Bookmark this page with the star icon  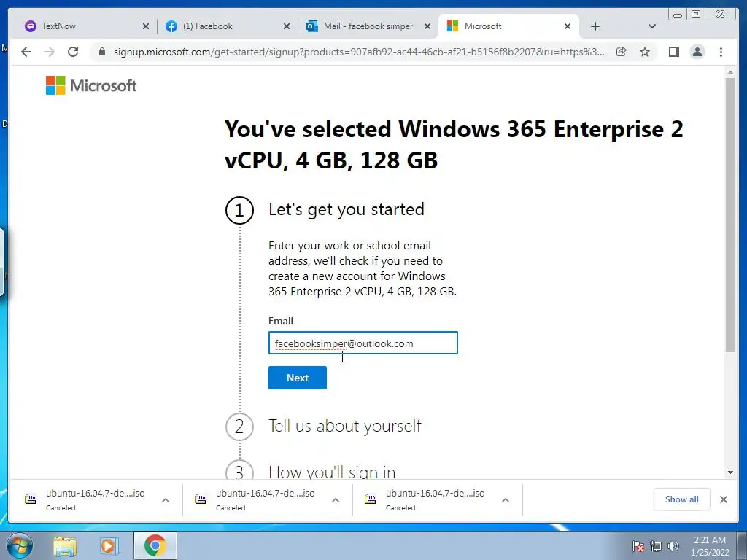(645, 52)
